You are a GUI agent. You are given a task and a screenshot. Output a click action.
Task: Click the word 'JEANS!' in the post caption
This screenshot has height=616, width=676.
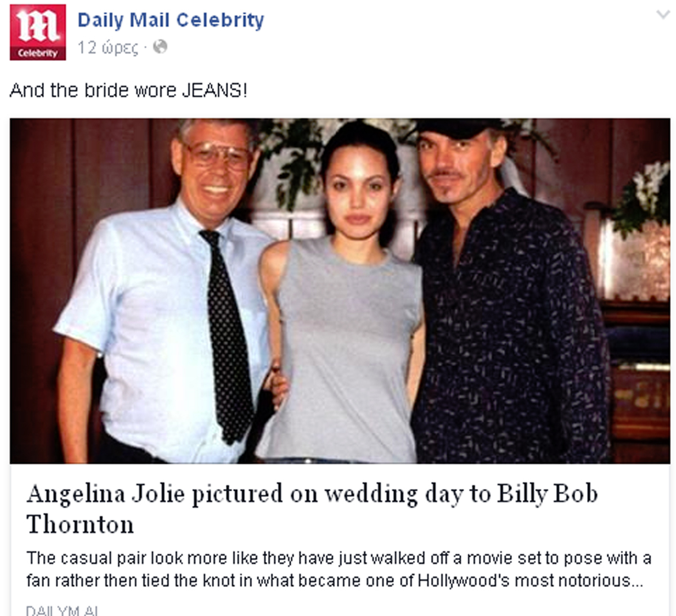point(214,90)
